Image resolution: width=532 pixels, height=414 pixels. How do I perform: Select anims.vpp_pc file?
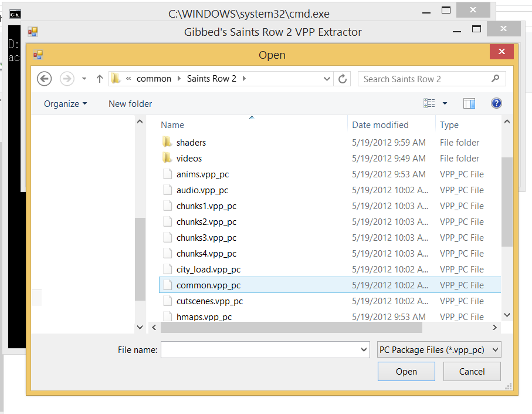[330, 174]
